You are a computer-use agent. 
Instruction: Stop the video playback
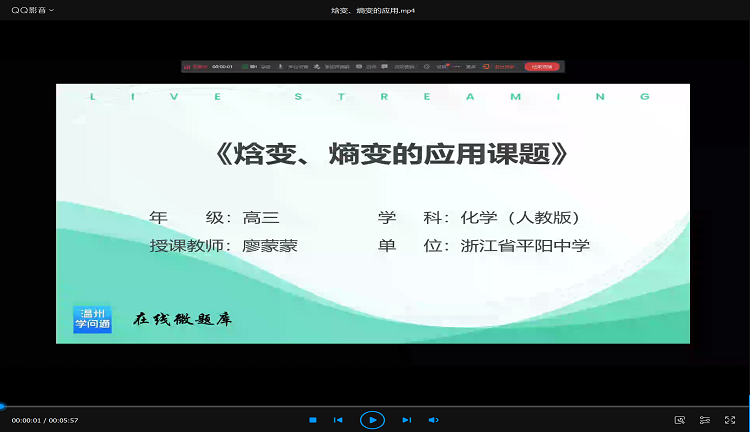tap(313, 420)
